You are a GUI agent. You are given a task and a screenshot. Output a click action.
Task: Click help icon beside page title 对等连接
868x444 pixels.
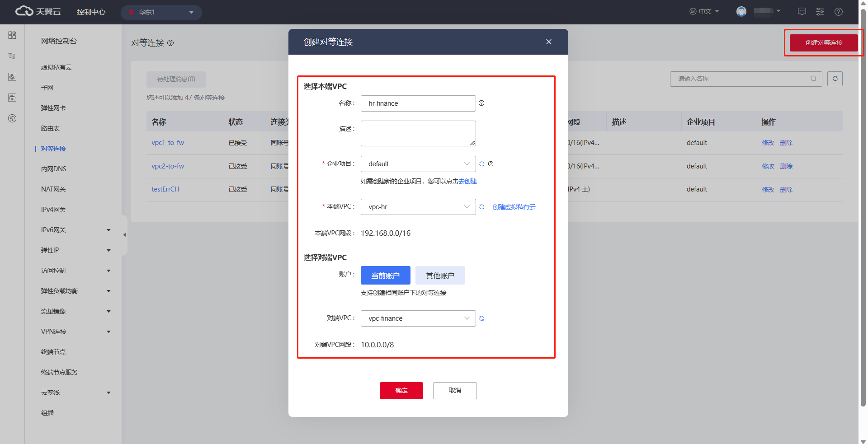[x=170, y=43]
